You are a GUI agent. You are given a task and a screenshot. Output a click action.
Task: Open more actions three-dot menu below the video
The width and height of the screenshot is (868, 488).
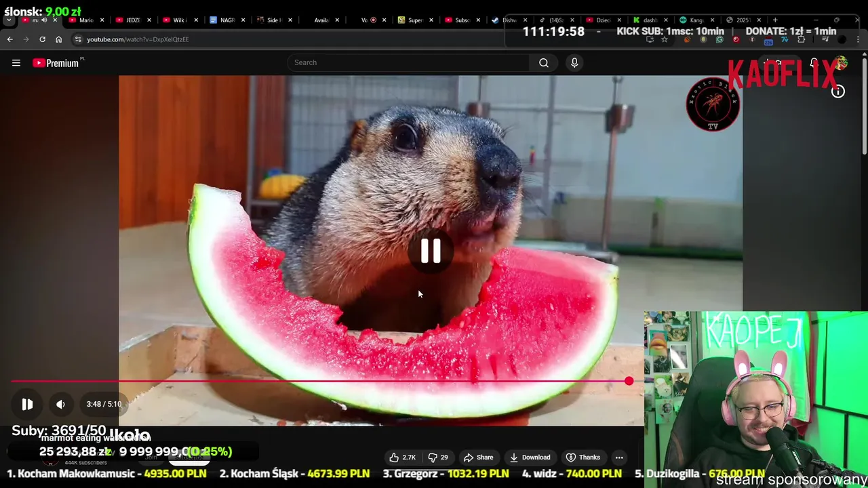point(618,457)
